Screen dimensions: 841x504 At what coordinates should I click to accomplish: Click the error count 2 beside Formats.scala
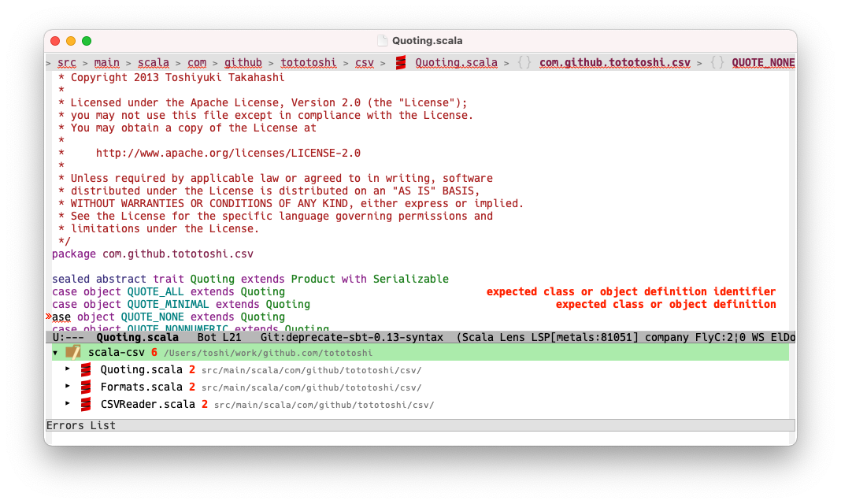192,387
